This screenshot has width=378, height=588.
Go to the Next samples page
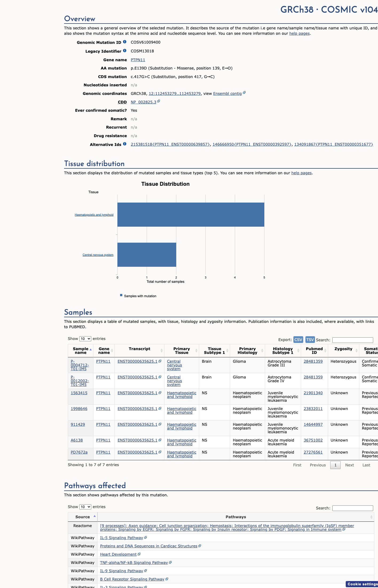(x=349, y=465)
